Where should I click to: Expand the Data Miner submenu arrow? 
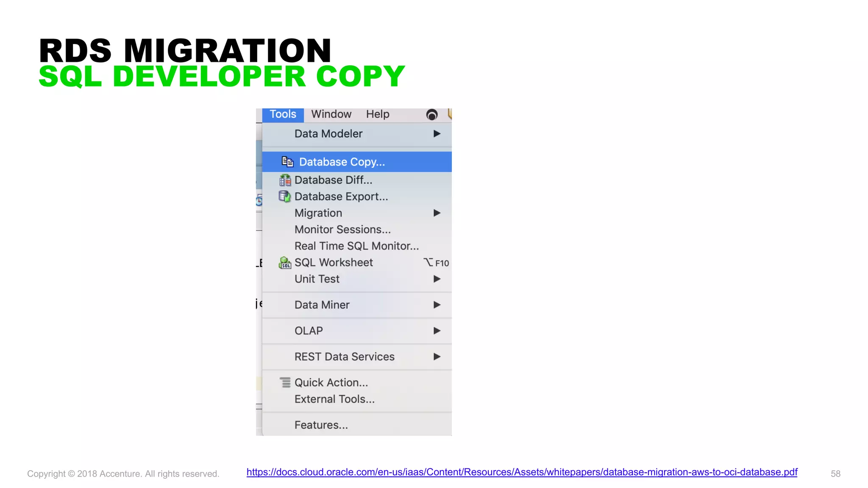coord(437,305)
